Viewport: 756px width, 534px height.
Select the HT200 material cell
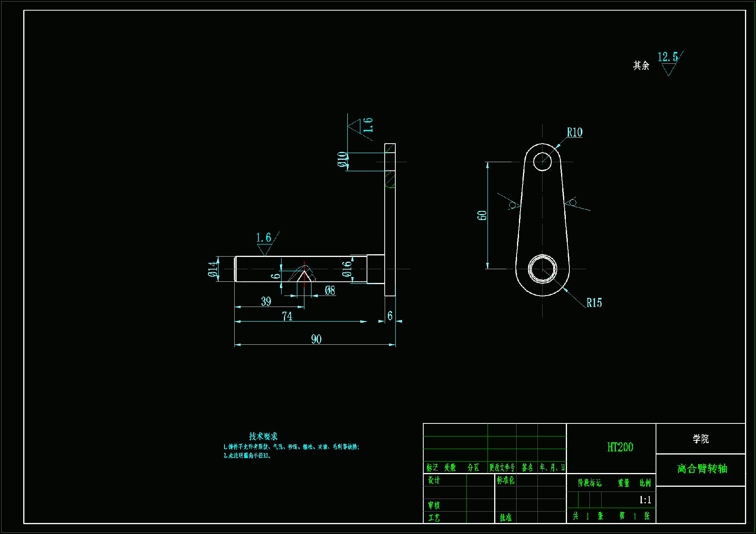point(620,447)
